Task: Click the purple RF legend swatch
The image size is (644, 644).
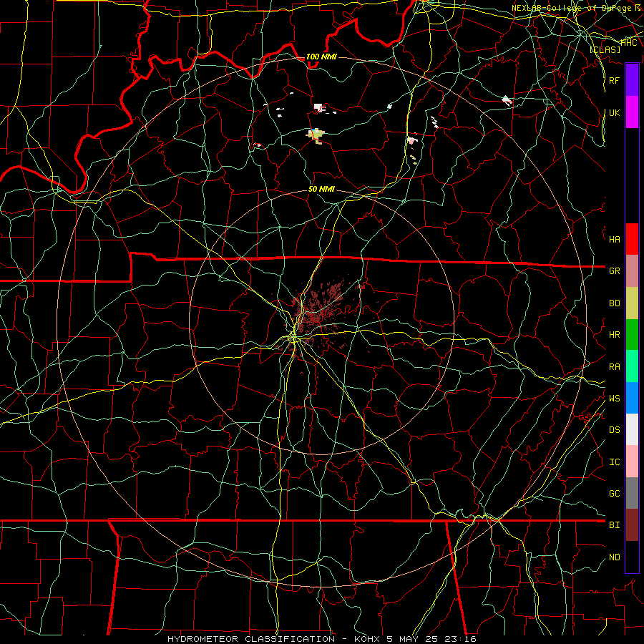Action: tap(632, 80)
